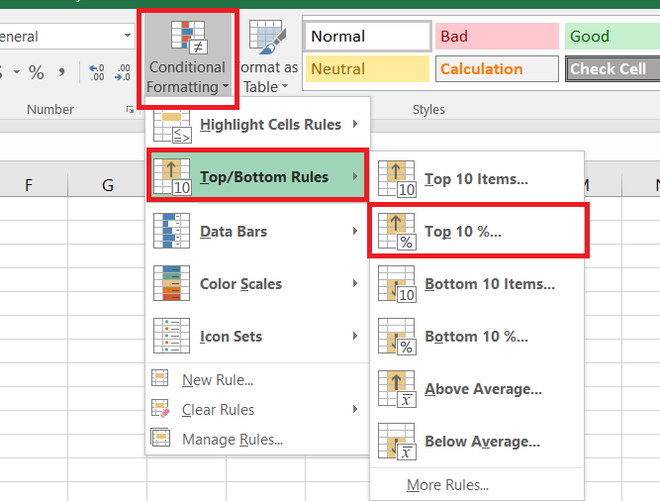
Task: Click the Top/Bottom Rules icon
Action: click(172, 177)
